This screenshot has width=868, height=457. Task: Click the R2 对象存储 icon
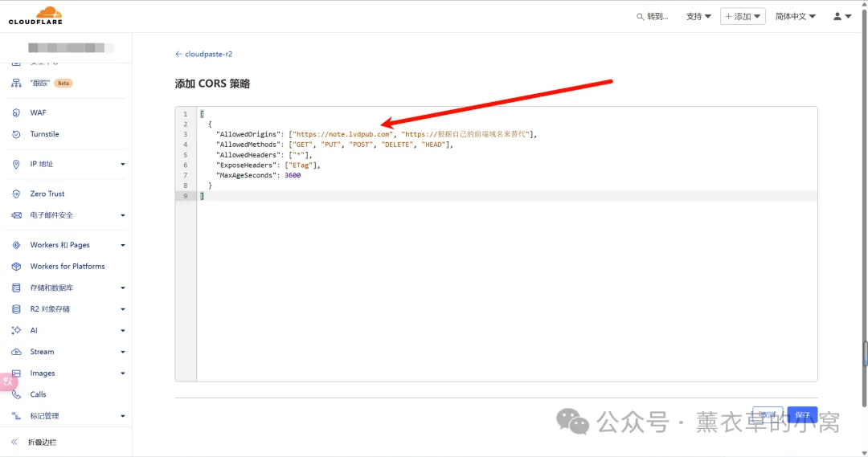[16, 309]
